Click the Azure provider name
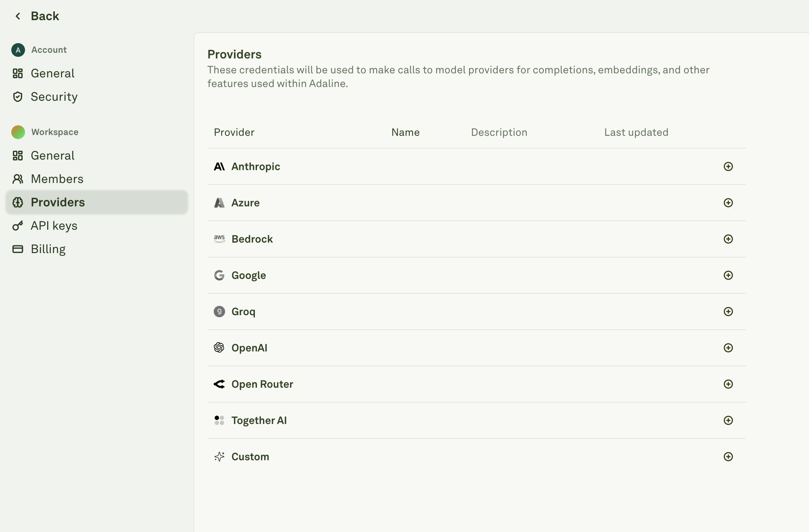 click(x=245, y=203)
